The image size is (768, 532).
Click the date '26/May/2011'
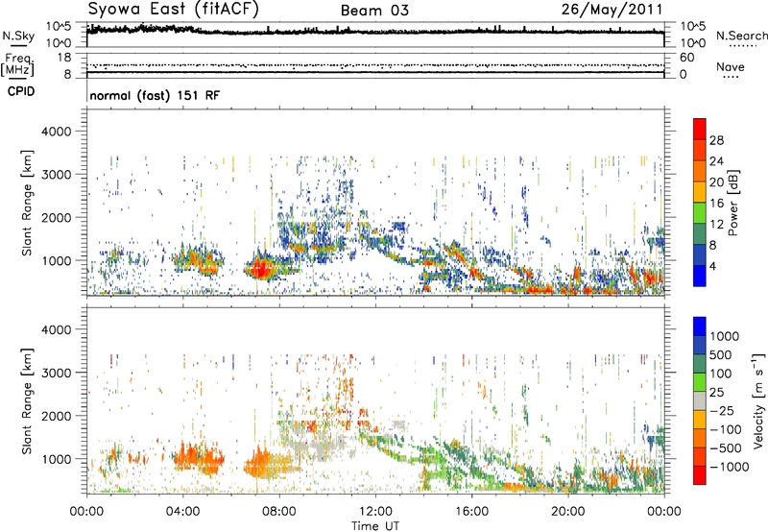pyautogui.click(x=612, y=9)
